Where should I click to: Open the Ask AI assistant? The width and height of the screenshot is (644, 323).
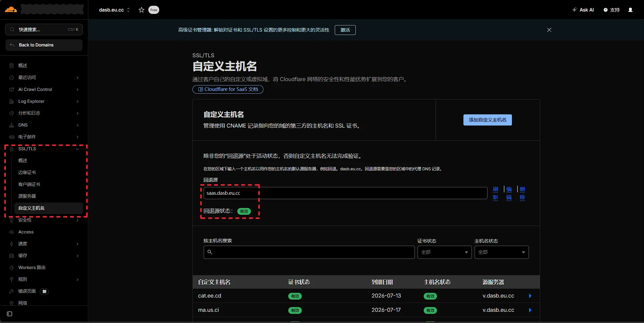point(583,10)
